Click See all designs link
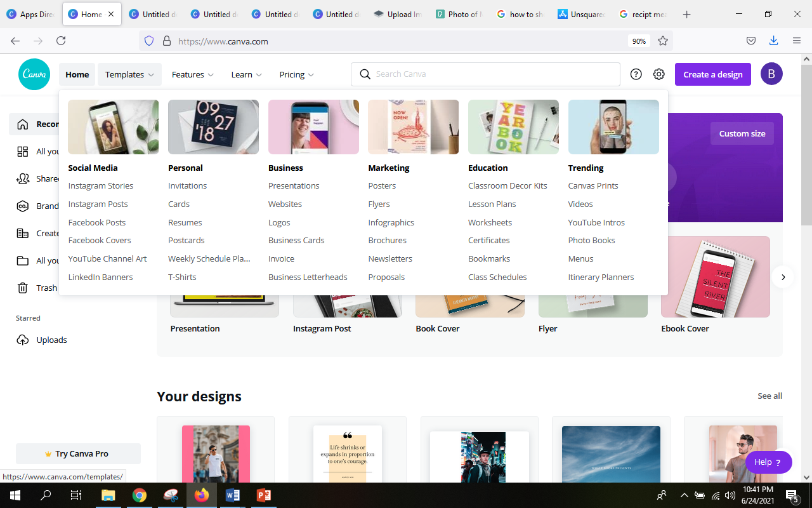The image size is (812, 508). tap(769, 396)
